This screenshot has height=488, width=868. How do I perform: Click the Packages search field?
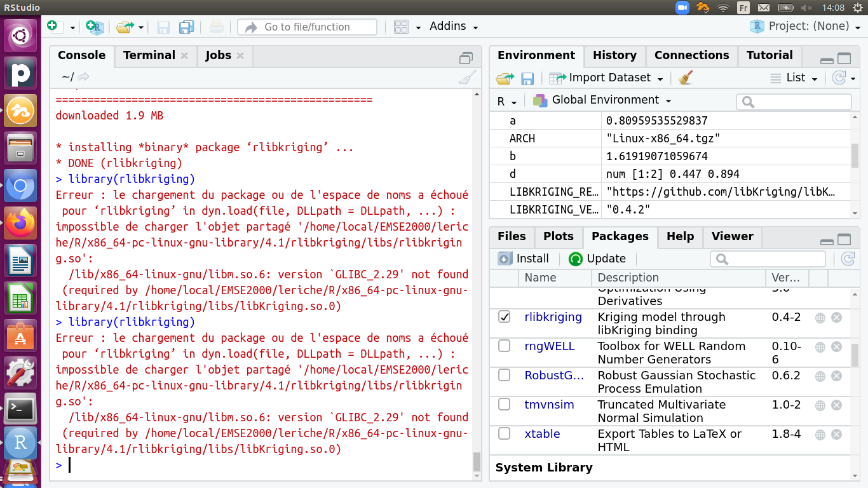pos(768,259)
